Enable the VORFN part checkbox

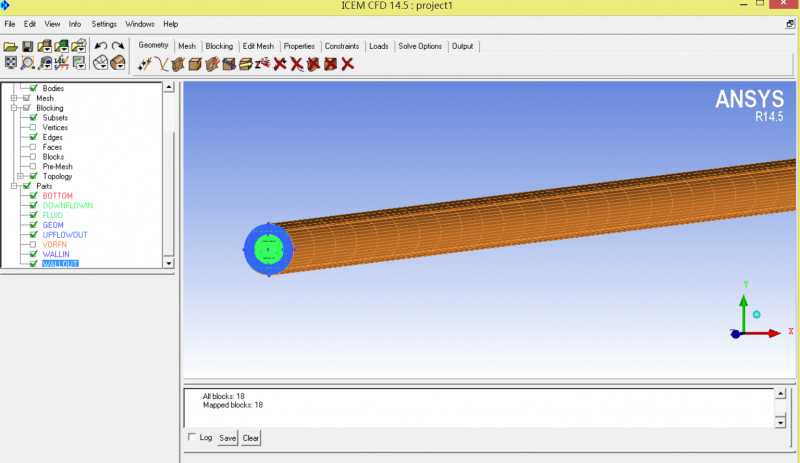click(x=33, y=245)
